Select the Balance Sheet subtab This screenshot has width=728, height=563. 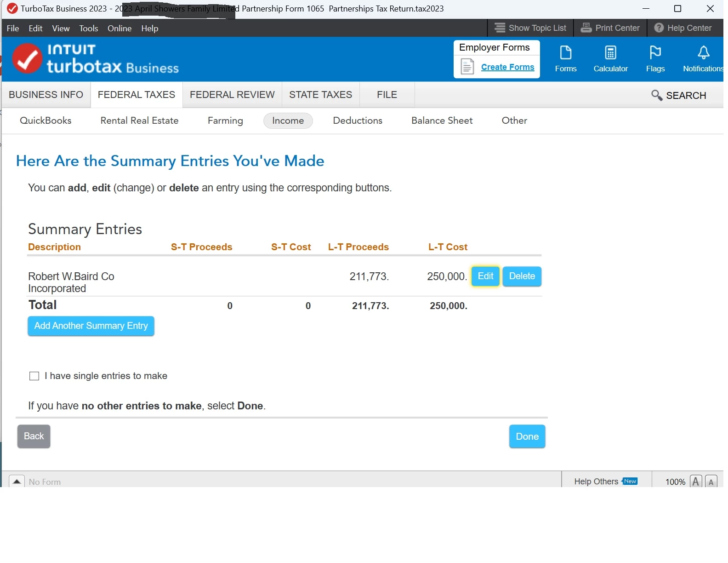point(442,121)
